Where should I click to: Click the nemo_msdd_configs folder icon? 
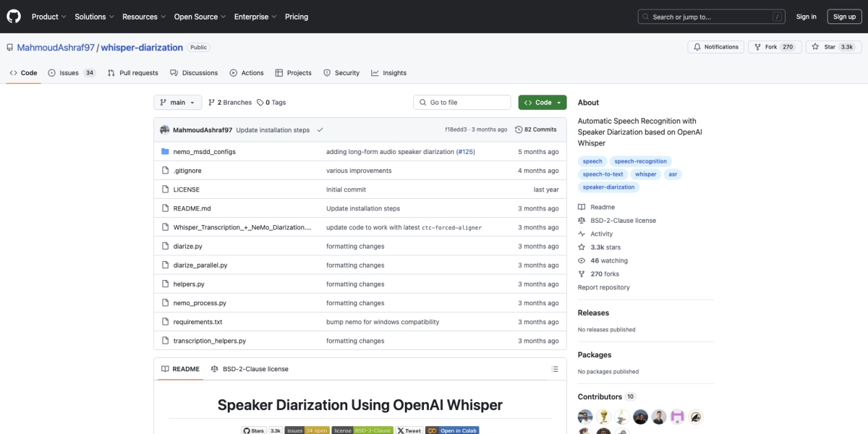165,152
